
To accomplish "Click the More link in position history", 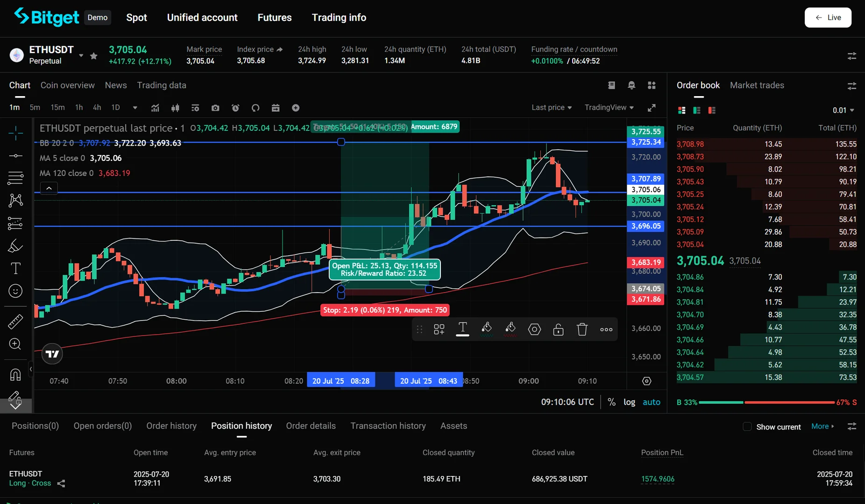I will coord(822,426).
